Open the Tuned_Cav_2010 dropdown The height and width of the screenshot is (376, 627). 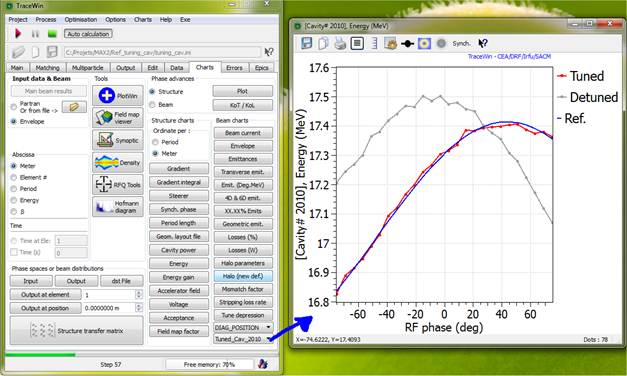pos(269,339)
